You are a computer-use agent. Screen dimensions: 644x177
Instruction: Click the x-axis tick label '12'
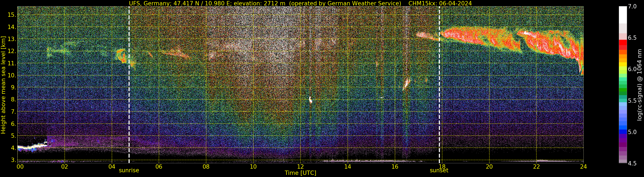(x=300, y=166)
